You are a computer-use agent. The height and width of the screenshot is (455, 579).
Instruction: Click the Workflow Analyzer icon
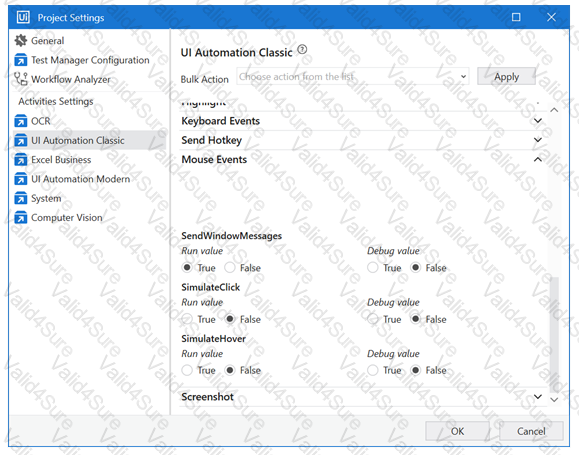21,79
